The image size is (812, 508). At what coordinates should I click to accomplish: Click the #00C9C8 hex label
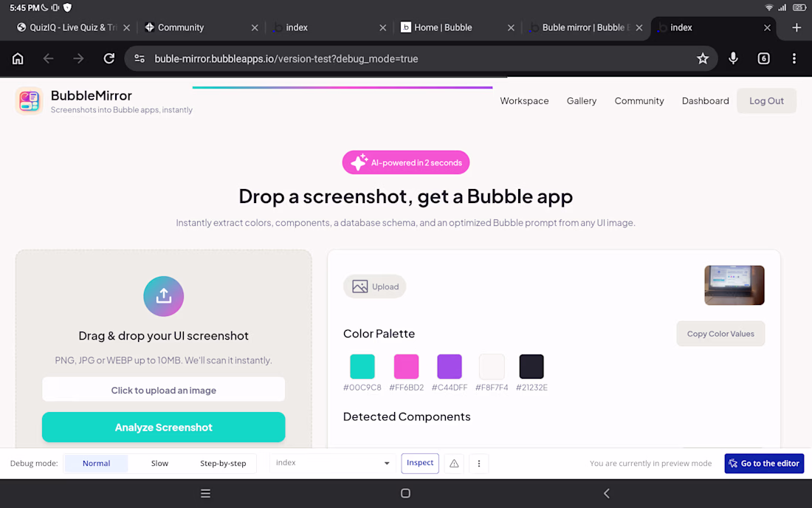[362, 388]
